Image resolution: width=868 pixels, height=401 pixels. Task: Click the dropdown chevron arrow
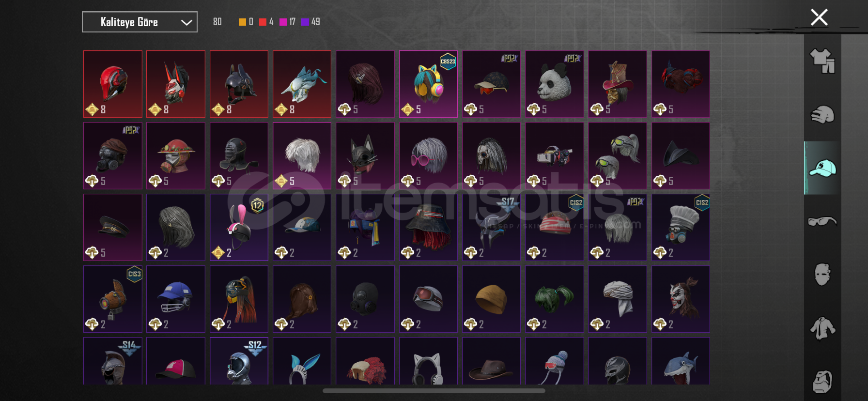pyautogui.click(x=186, y=22)
